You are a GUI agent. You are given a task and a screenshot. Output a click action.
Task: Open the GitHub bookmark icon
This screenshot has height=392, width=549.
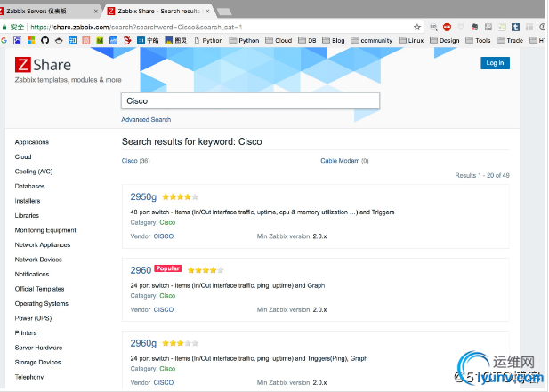[x=44, y=41]
